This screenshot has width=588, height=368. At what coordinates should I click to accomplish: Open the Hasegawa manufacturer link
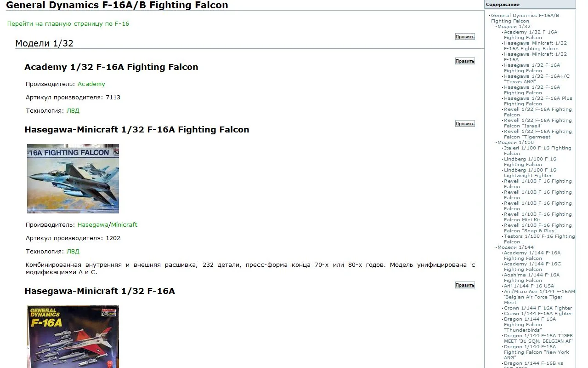pos(93,225)
